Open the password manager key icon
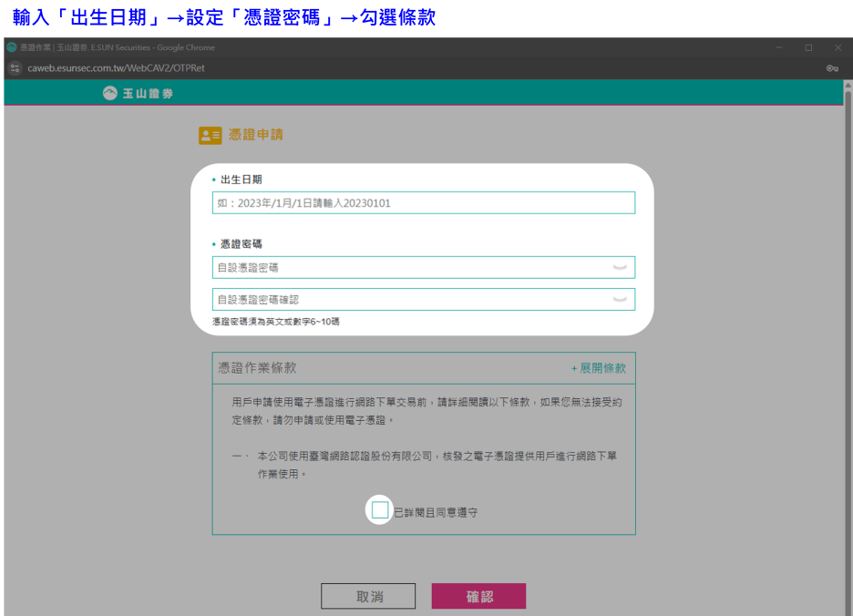853x616 pixels. click(x=831, y=68)
